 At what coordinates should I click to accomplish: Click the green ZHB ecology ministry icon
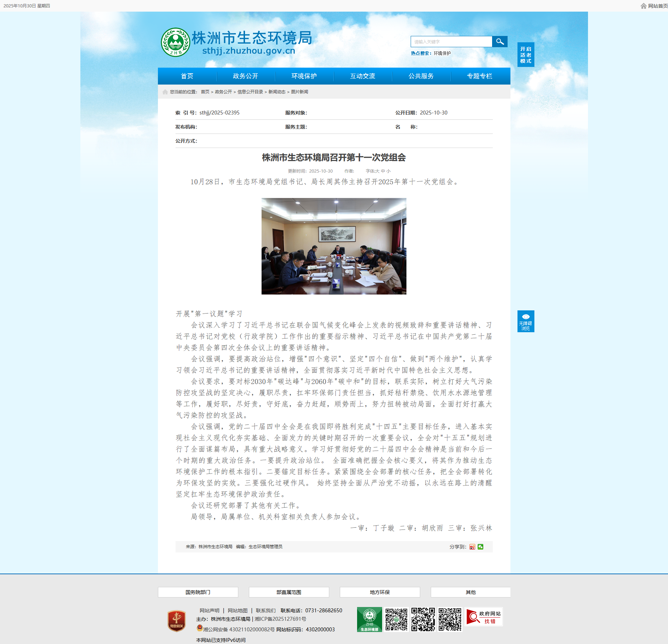pyautogui.click(x=369, y=619)
